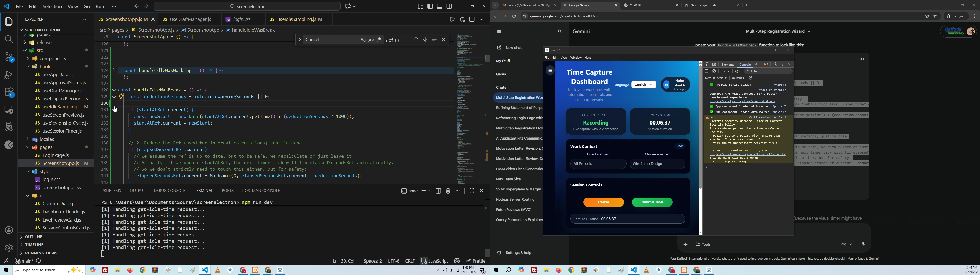980x275 pixels.
Task: Open the Elements tab in DevTools
Action: (x=728, y=65)
